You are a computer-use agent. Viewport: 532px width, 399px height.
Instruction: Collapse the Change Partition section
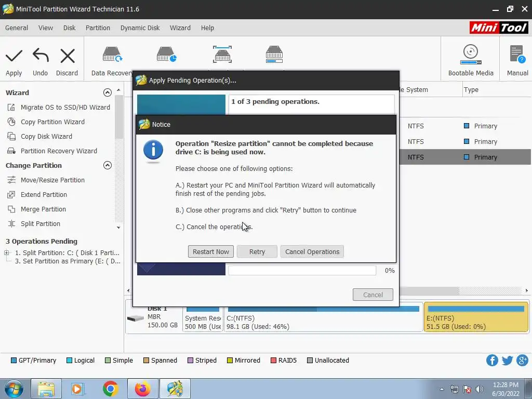pyautogui.click(x=107, y=165)
